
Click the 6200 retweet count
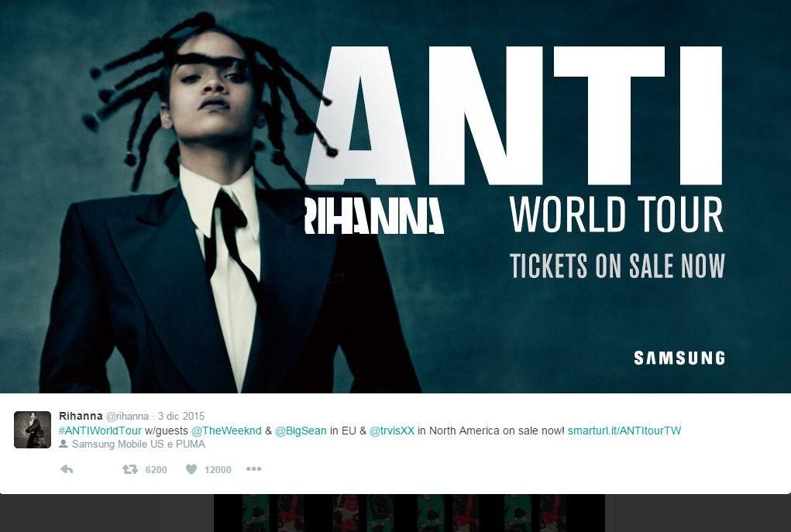tap(156, 469)
